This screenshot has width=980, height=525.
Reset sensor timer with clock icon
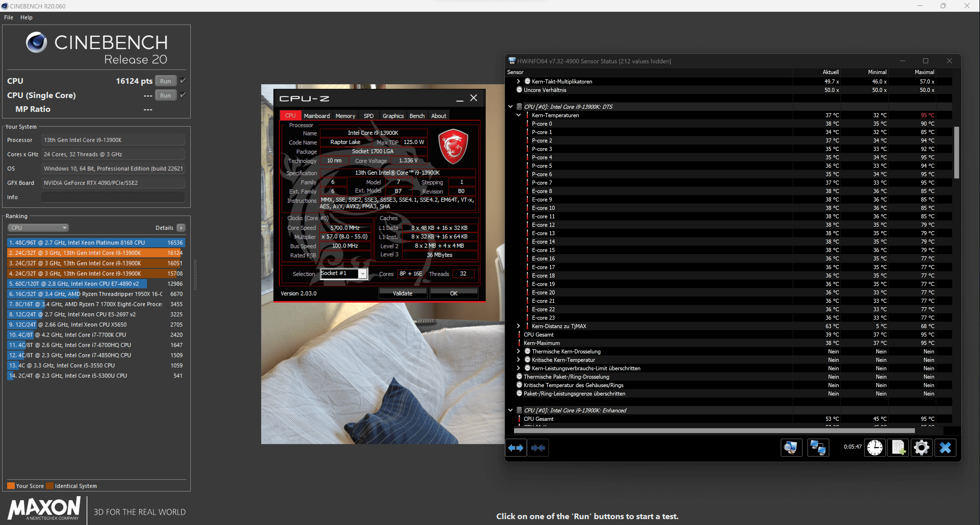tap(875, 448)
